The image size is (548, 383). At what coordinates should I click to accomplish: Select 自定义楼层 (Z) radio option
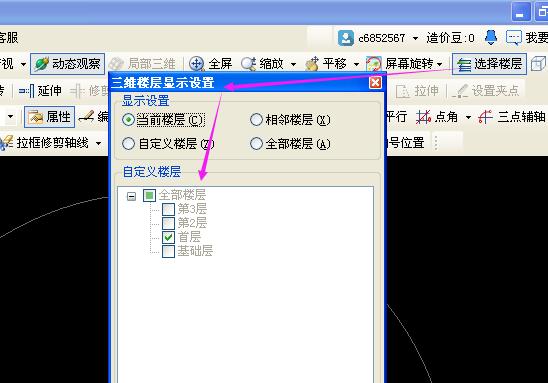tap(168, 144)
